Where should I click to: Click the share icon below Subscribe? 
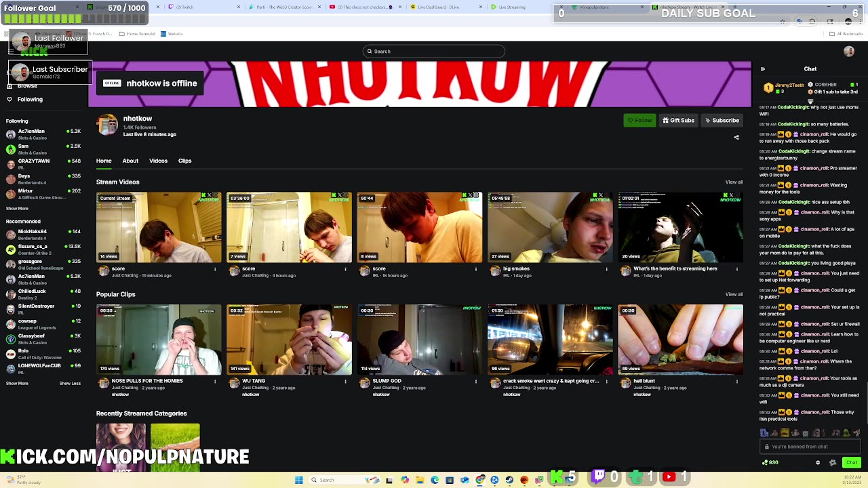[736, 137]
